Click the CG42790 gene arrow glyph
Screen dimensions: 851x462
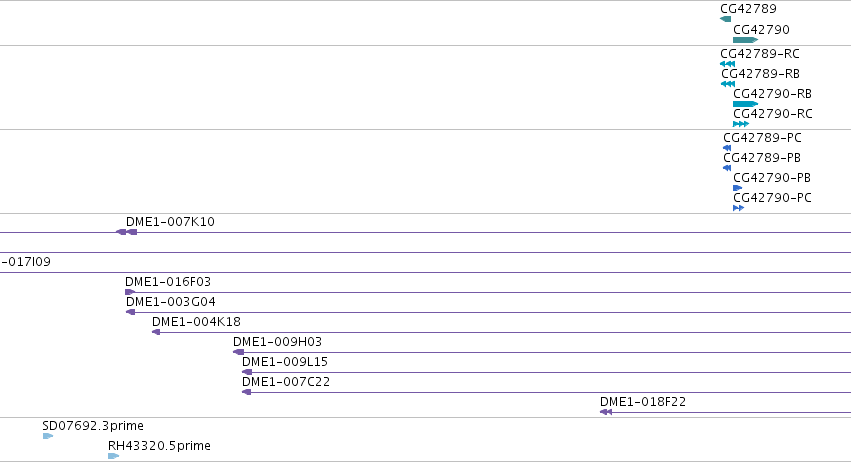(x=745, y=40)
